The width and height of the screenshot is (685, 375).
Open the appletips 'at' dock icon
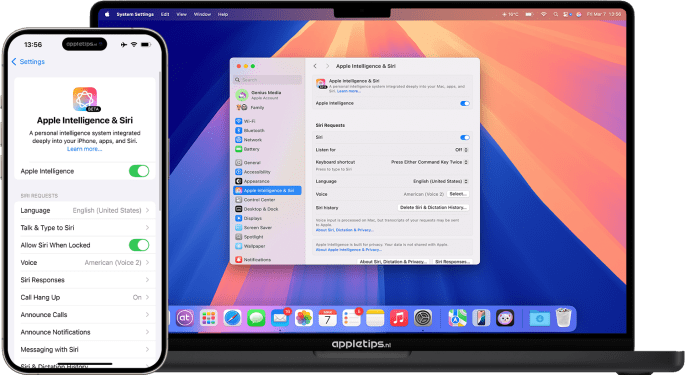(x=185, y=318)
